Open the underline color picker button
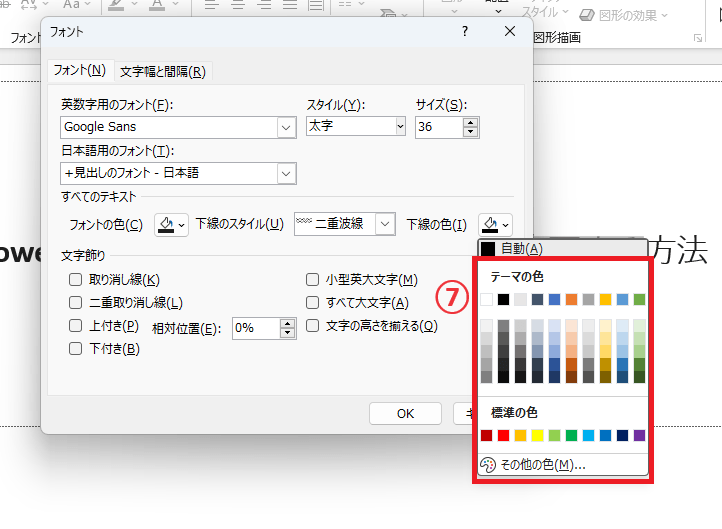Screen dimensions: 722x529 495,225
